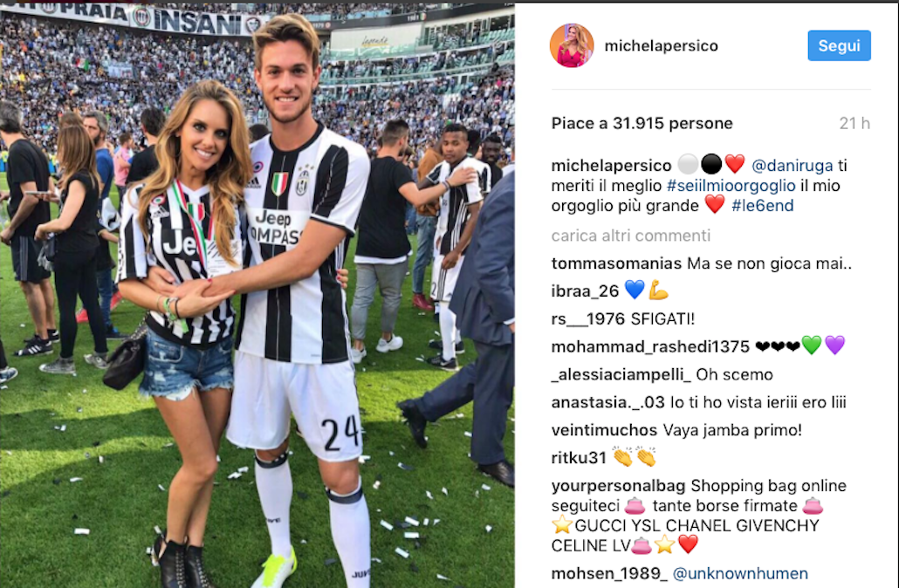Open the 21 h timestamp link
The image size is (899, 588).
pyautogui.click(x=854, y=123)
